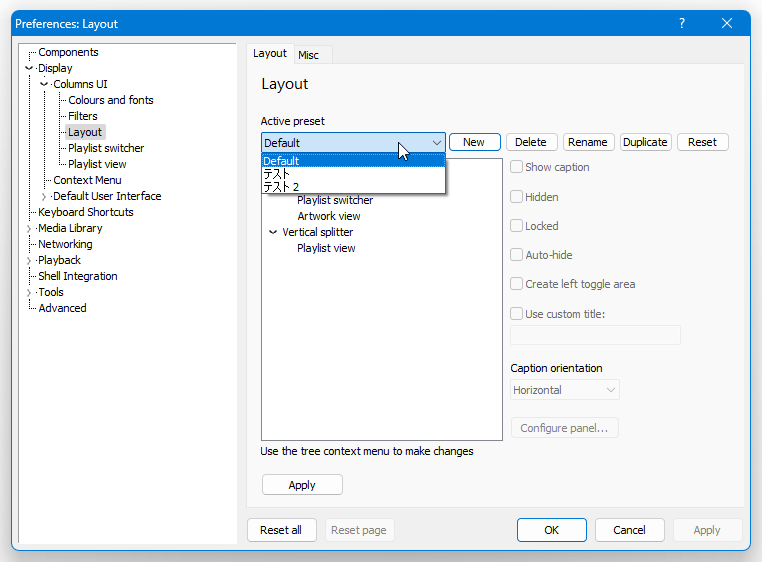Select Tools in the preferences tree
Screen dimensions: 762x562
[51, 292]
